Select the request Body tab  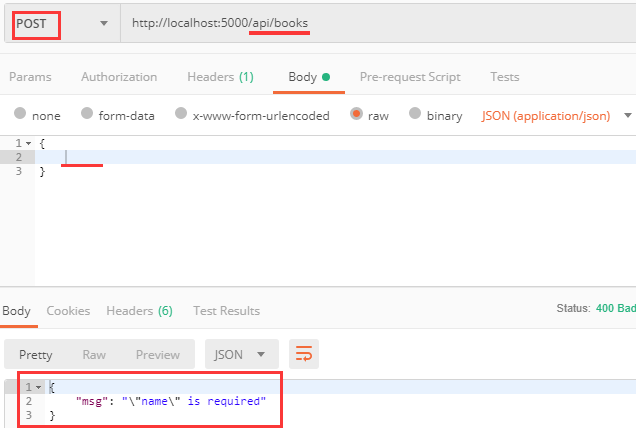[x=309, y=77]
